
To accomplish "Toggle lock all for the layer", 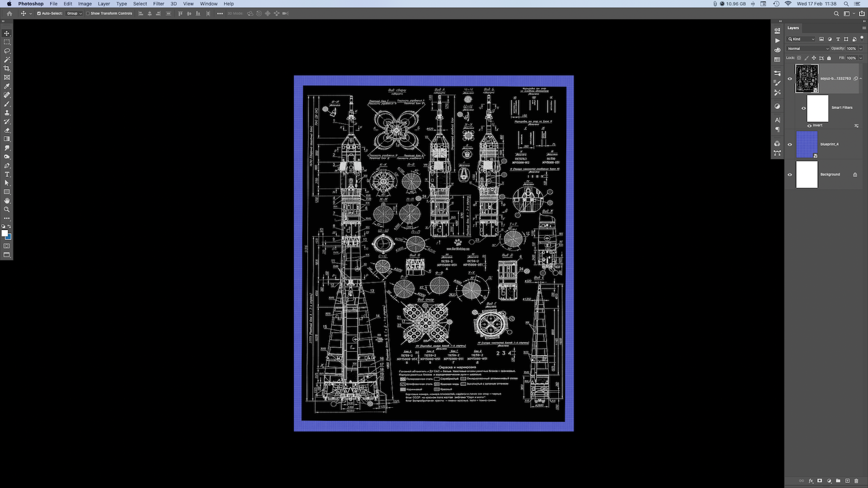I will tap(829, 58).
